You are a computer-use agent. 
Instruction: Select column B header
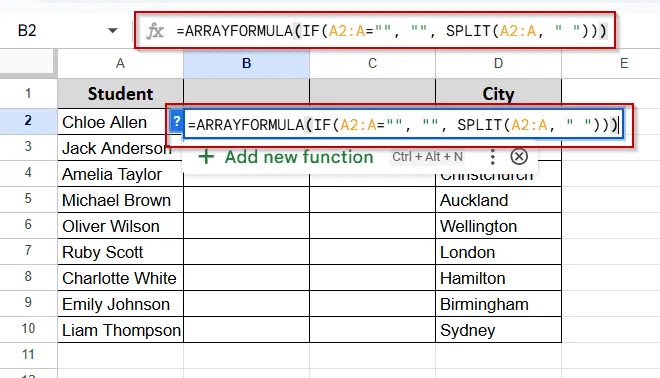pos(246,64)
